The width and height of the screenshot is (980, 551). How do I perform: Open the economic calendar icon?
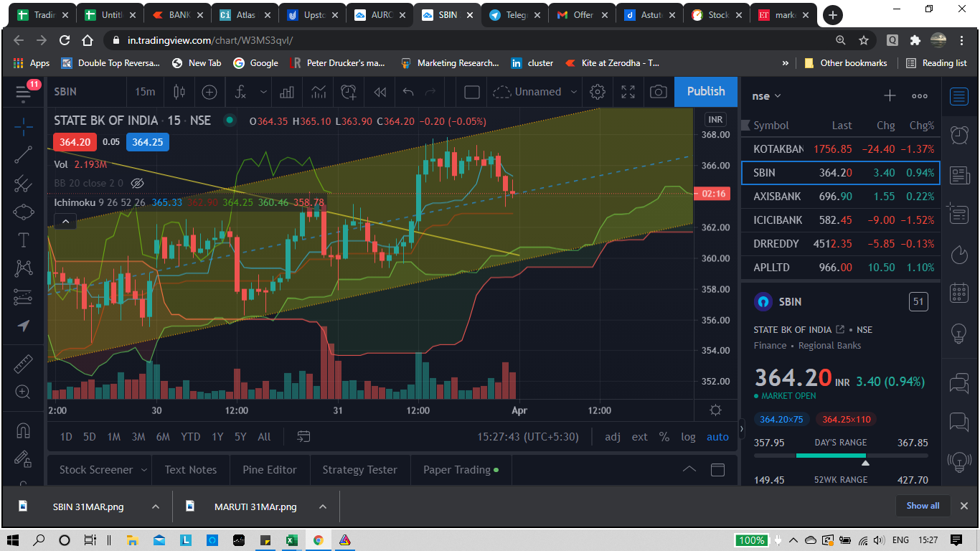(x=959, y=293)
